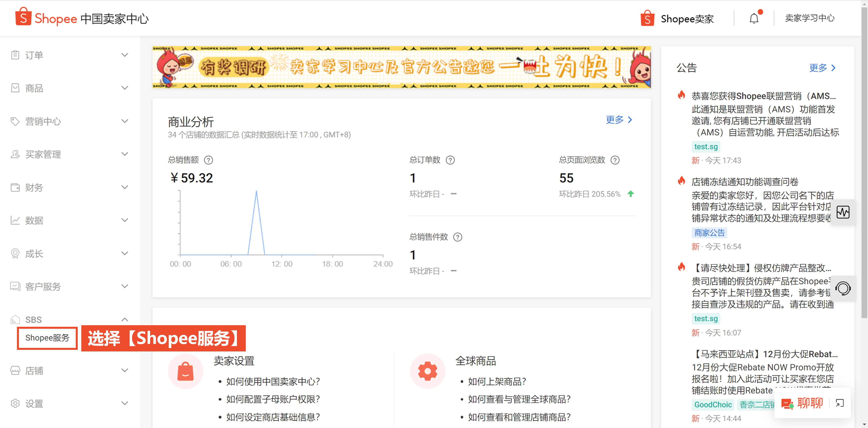Click the 数据 chart icon
868x428 pixels.
(15, 220)
